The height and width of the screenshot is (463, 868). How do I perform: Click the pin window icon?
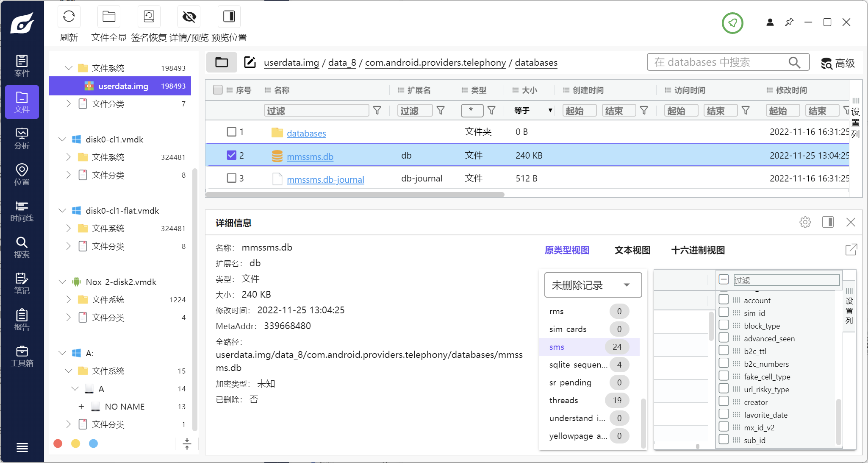pyautogui.click(x=789, y=22)
